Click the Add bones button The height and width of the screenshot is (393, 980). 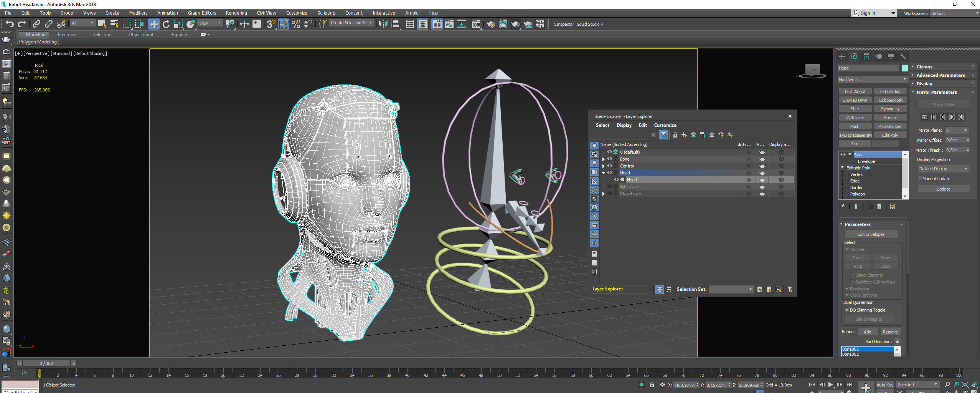867,332
